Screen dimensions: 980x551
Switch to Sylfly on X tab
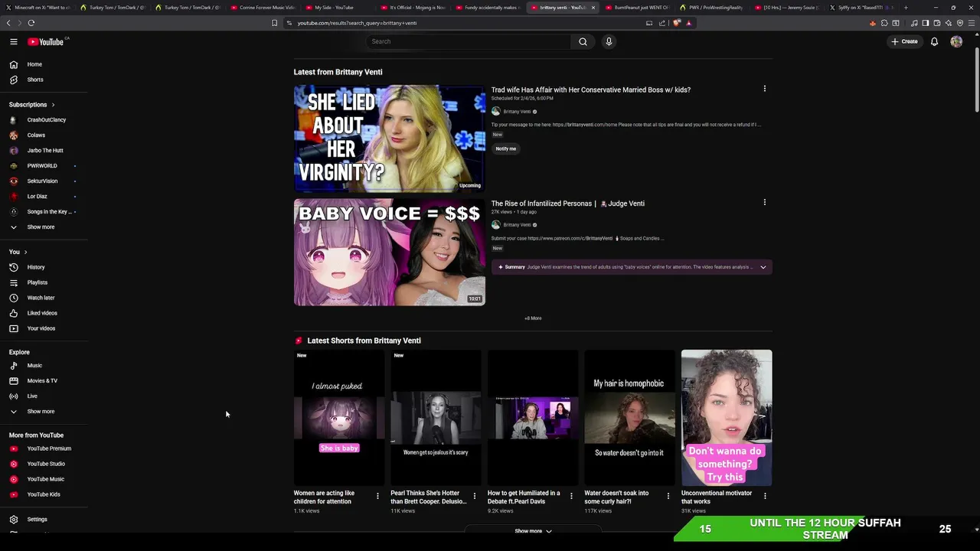pyautogui.click(x=861, y=8)
